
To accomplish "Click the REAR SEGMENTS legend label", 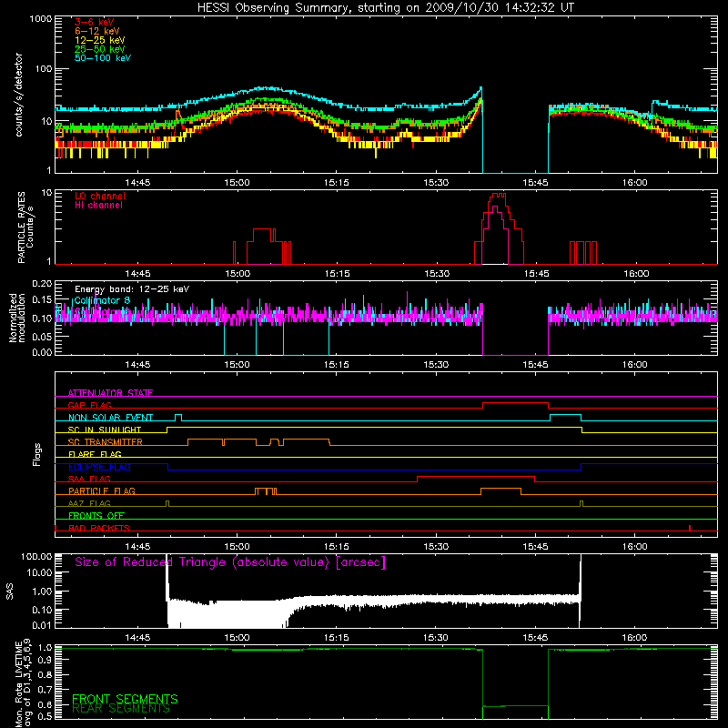I will click(x=121, y=709).
